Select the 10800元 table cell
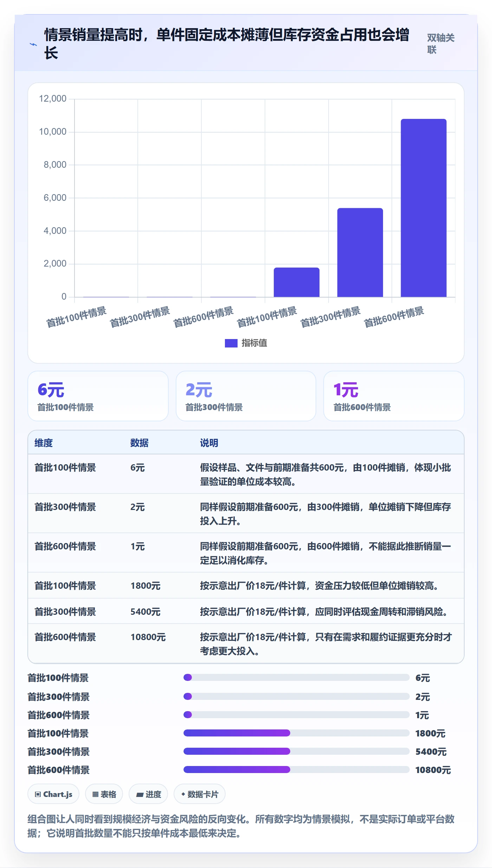 click(x=148, y=637)
